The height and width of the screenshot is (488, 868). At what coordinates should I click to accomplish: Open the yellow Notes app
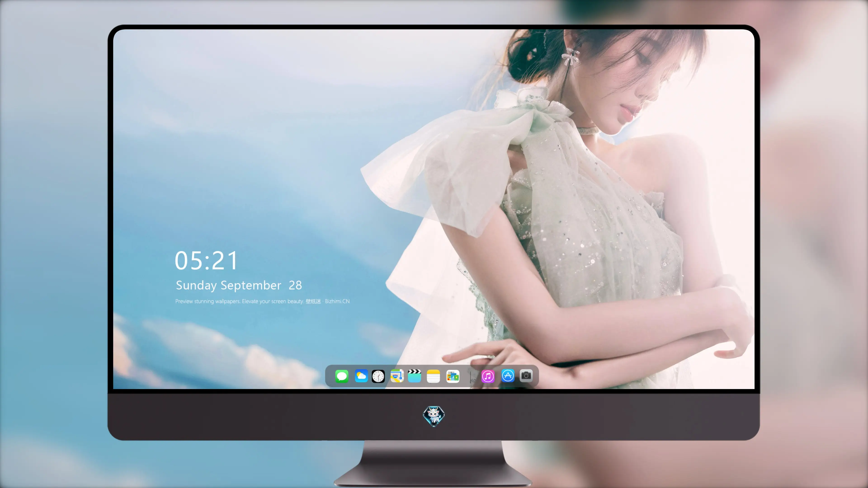coord(433,376)
